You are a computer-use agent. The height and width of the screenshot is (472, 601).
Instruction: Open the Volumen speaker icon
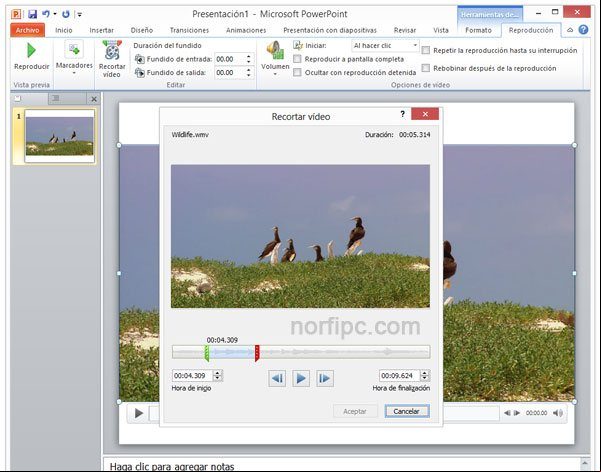click(275, 50)
